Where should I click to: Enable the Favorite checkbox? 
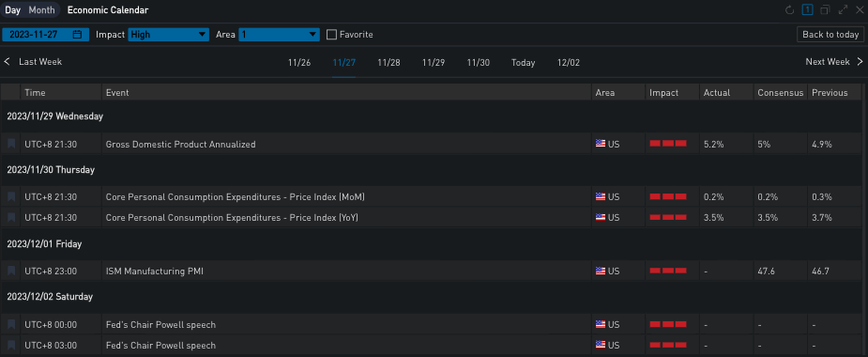click(x=331, y=35)
